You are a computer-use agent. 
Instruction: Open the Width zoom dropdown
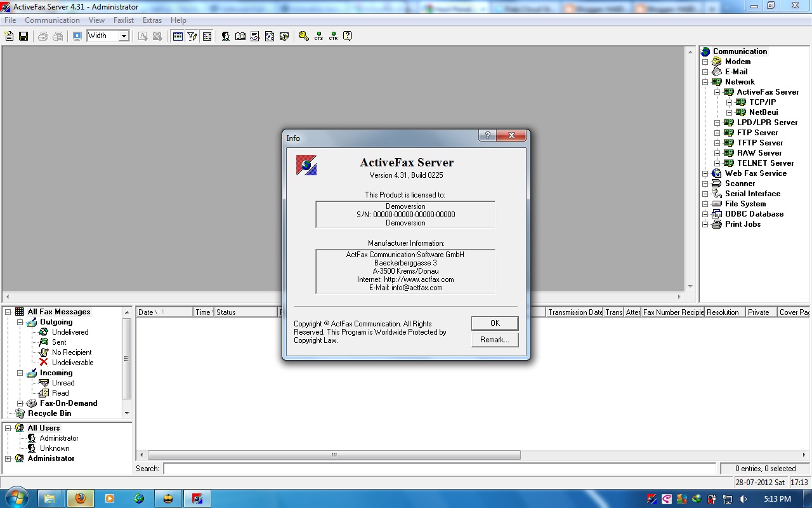coord(124,36)
